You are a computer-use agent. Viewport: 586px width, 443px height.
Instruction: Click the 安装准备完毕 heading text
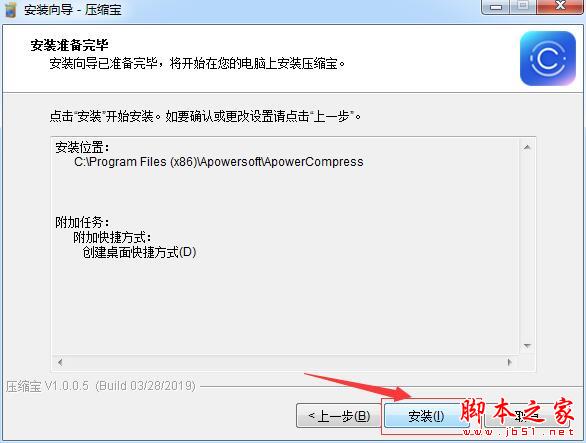coord(69,45)
